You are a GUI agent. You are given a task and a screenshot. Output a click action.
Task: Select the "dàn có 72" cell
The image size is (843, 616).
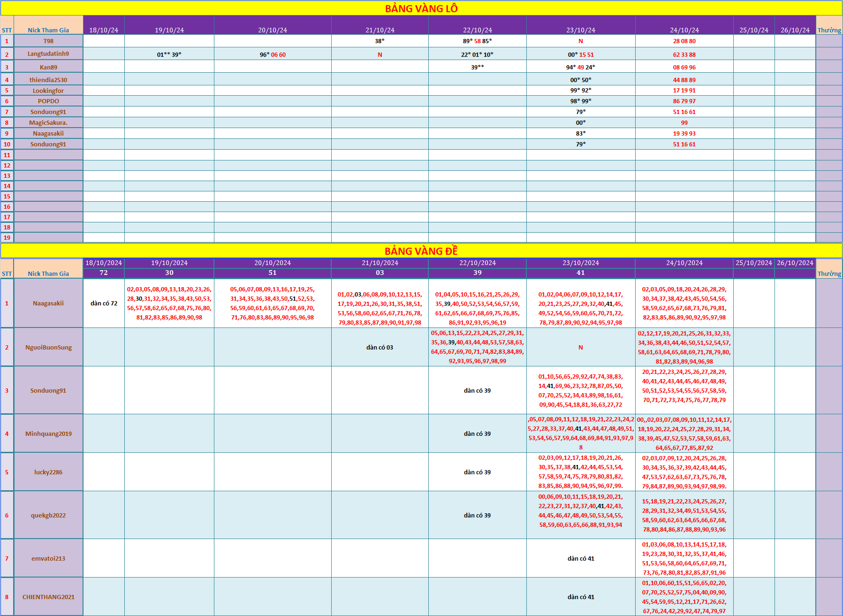(104, 303)
